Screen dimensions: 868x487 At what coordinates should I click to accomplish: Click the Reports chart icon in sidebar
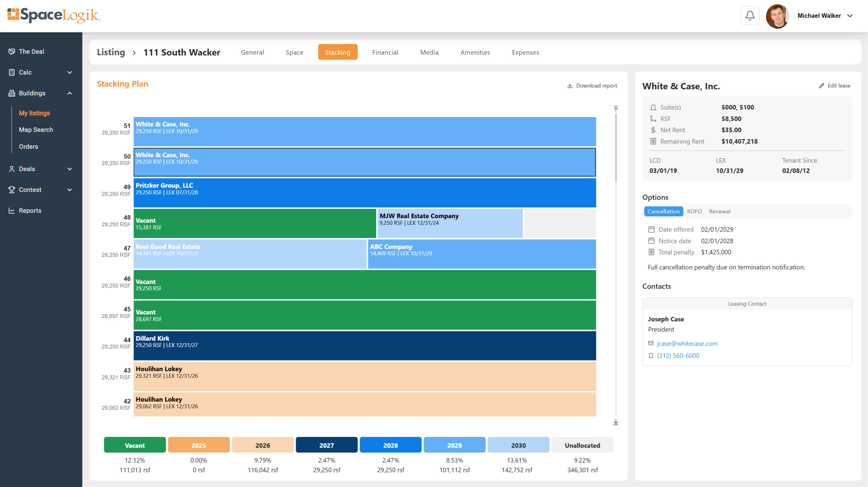pos(12,211)
